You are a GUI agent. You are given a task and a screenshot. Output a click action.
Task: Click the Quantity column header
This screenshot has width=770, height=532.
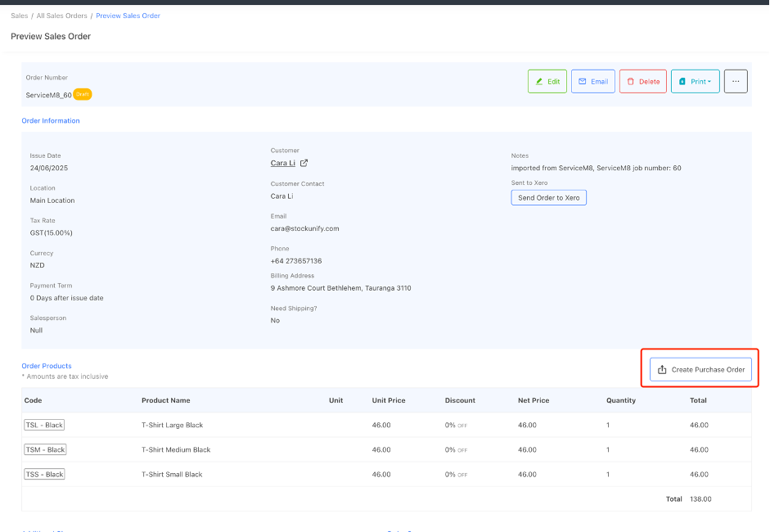621,400
